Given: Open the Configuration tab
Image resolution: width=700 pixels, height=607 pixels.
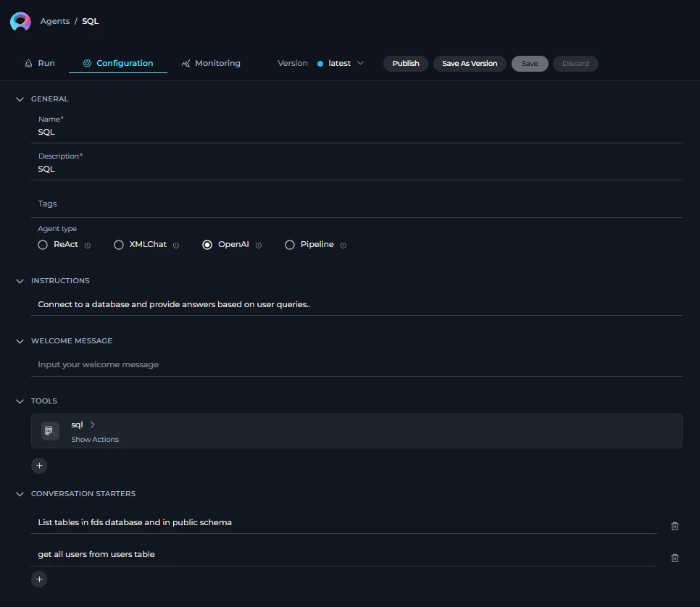Looking at the screenshot, I should pyautogui.click(x=118, y=63).
